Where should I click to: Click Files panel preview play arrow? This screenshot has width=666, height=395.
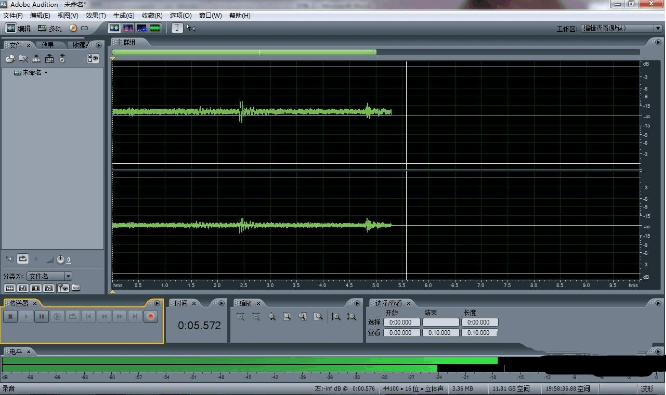[36, 259]
